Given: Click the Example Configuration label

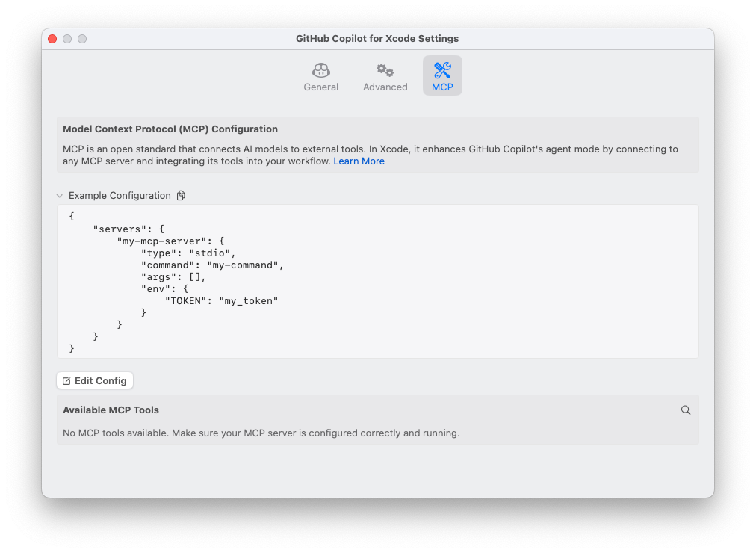Looking at the screenshot, I should coord(120,195).
